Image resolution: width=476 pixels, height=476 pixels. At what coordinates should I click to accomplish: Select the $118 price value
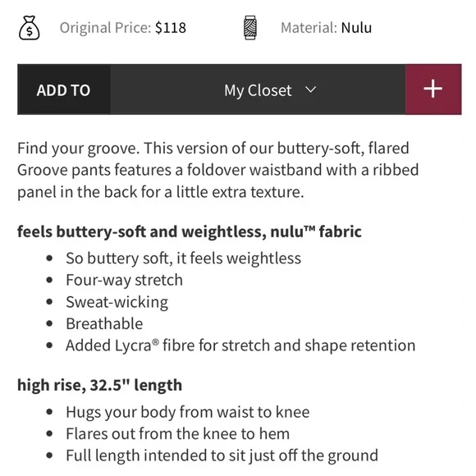pos(171,28)
